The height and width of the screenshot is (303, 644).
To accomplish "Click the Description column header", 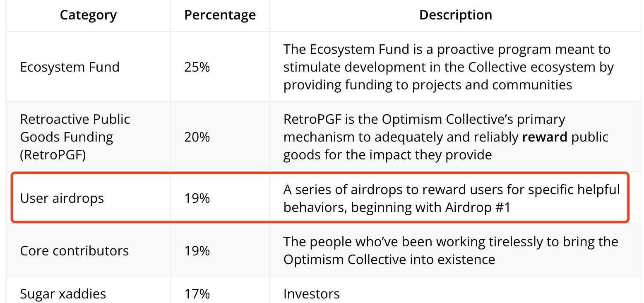I will [455, 15].
